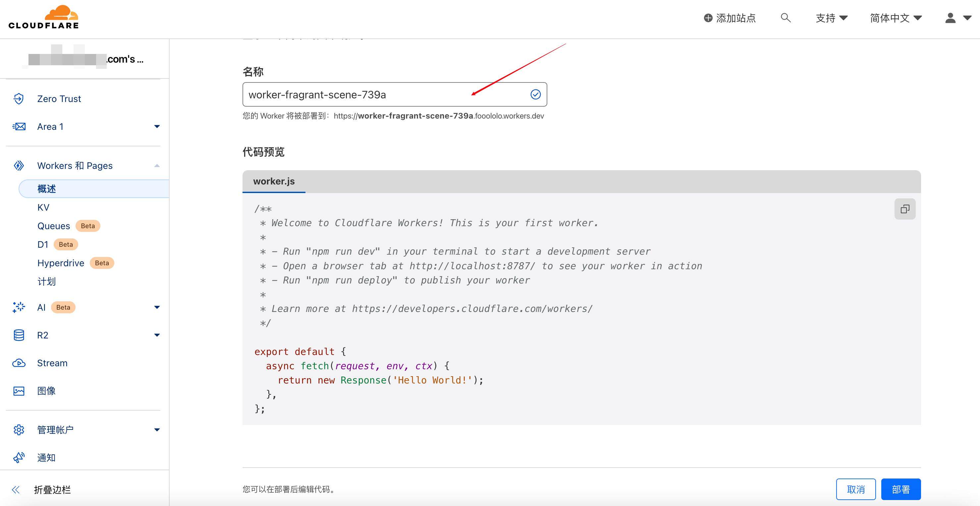Open the search tool in the header

(785, 18)
